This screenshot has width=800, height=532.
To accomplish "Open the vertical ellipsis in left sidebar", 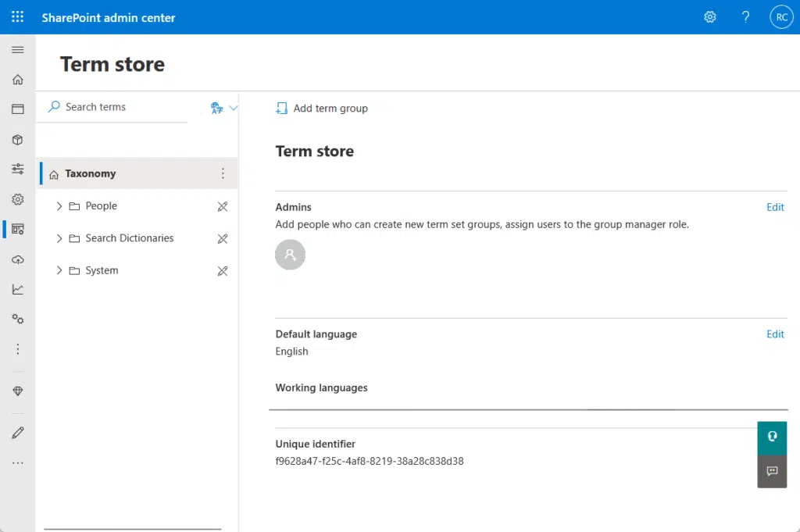I will pyautogui.click(x=18, y=349).
